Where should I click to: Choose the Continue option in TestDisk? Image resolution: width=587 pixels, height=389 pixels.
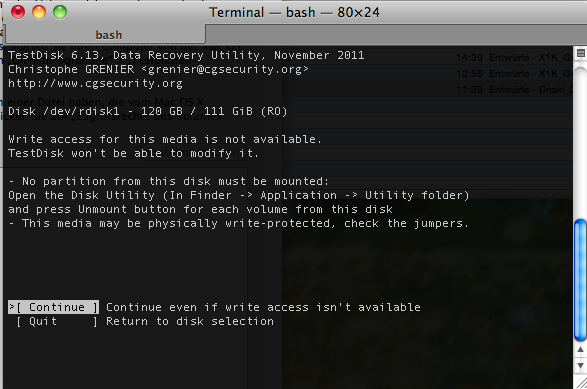pos(54,307)
